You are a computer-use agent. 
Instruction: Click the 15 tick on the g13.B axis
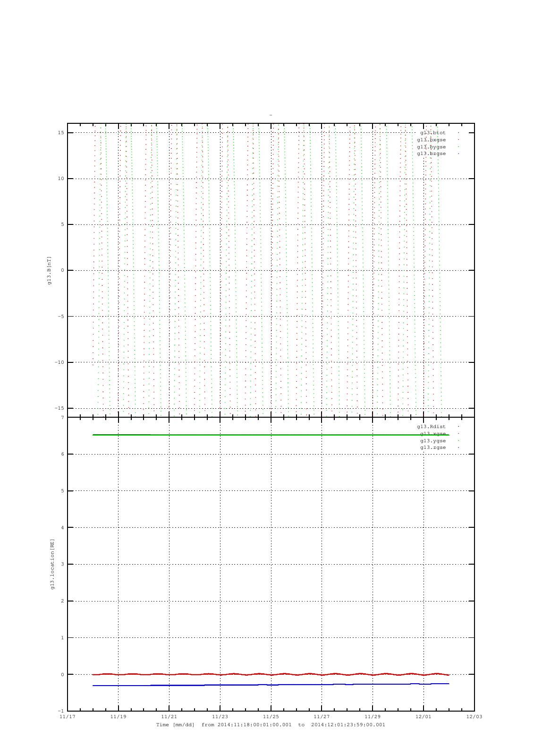(61, 133)
